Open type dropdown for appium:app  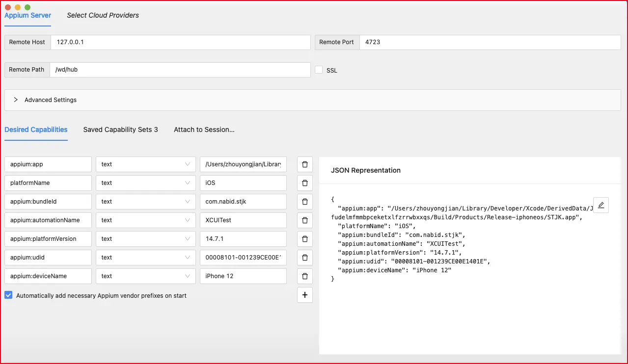coord(146,164)
